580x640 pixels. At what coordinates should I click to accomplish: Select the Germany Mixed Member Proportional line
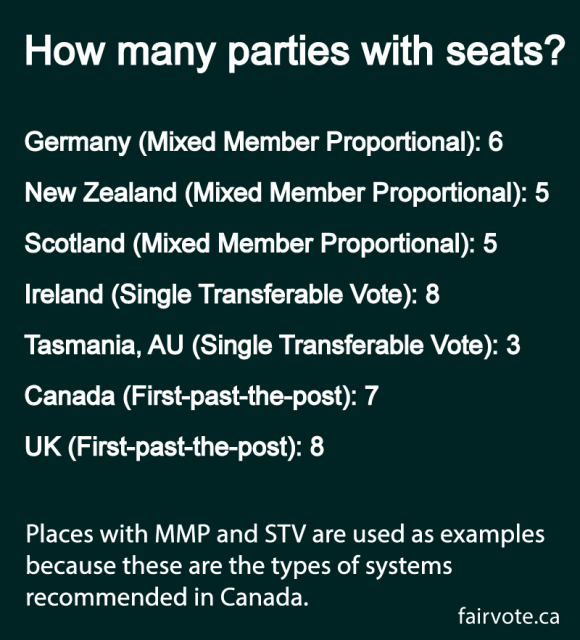pos(264,143)
